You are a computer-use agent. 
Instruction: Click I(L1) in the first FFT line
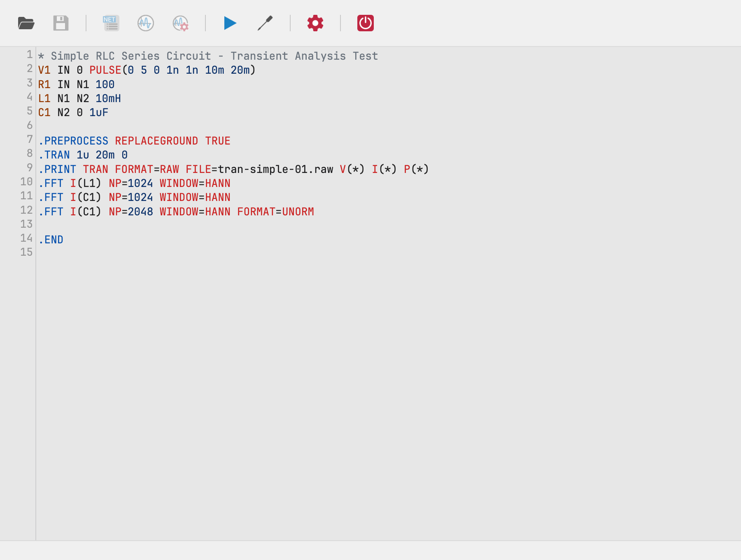pos(86,183)
